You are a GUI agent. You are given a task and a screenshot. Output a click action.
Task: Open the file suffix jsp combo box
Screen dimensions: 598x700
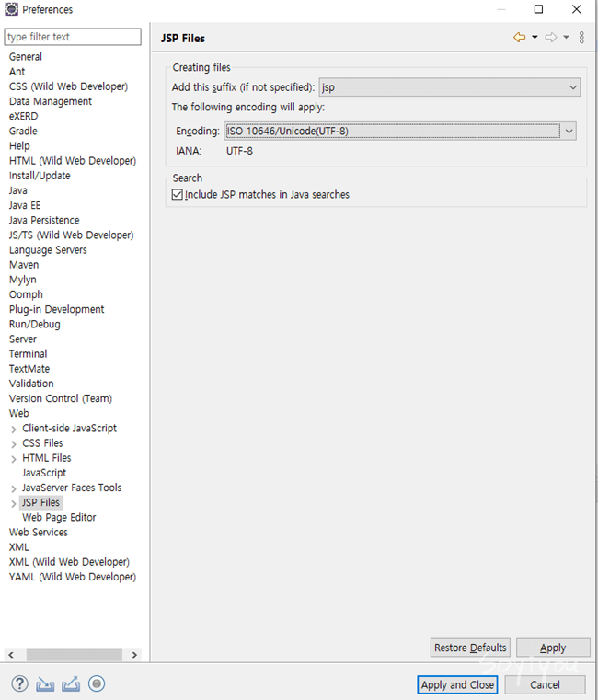click(449, 87)
